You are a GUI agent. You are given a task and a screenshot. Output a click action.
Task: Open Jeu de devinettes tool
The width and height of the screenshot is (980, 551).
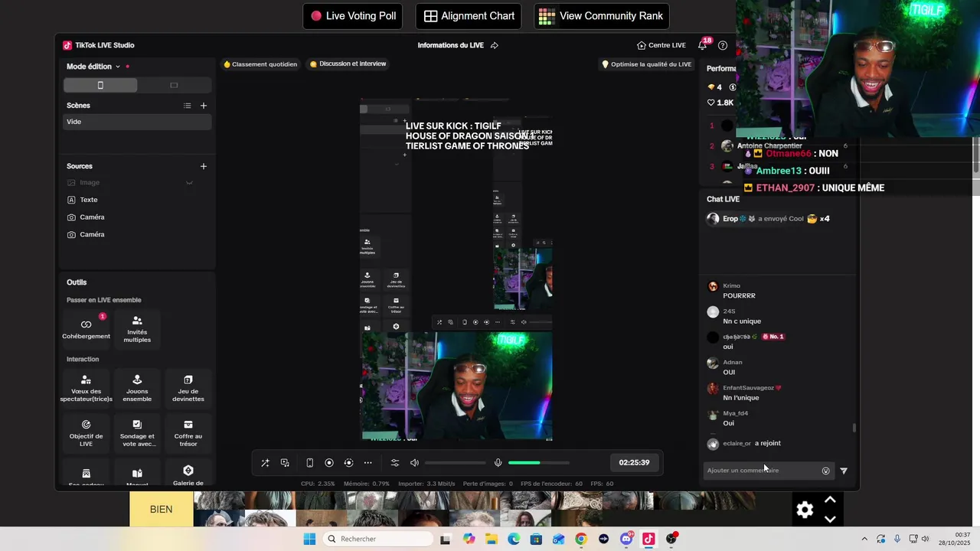(x=188, y=388)
